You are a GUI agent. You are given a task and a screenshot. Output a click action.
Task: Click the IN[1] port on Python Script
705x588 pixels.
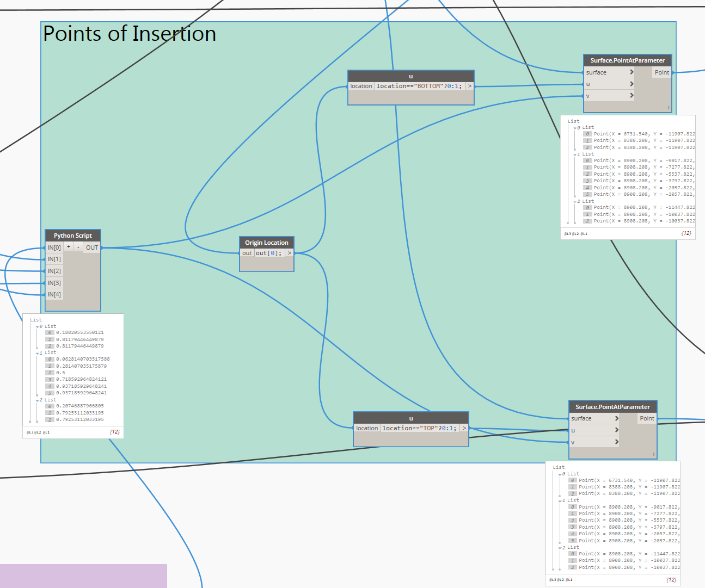tap(54, 259)
